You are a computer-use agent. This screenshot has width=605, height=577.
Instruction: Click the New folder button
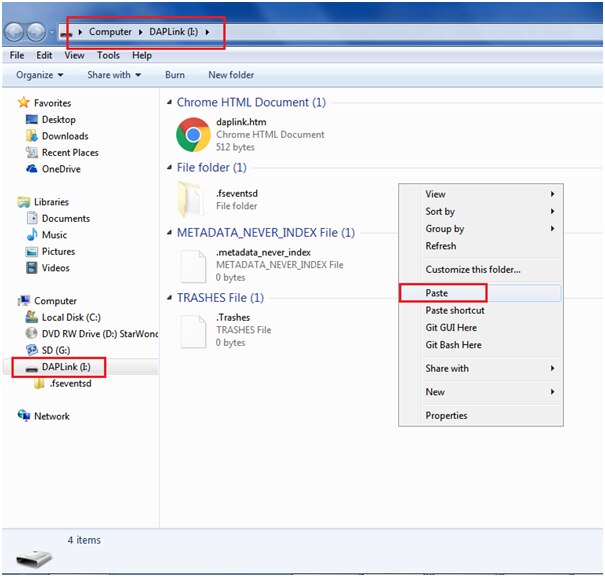point(231,74)
